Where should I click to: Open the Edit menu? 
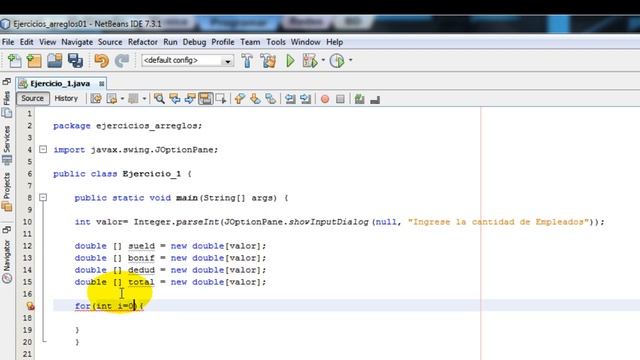(27, 42)
